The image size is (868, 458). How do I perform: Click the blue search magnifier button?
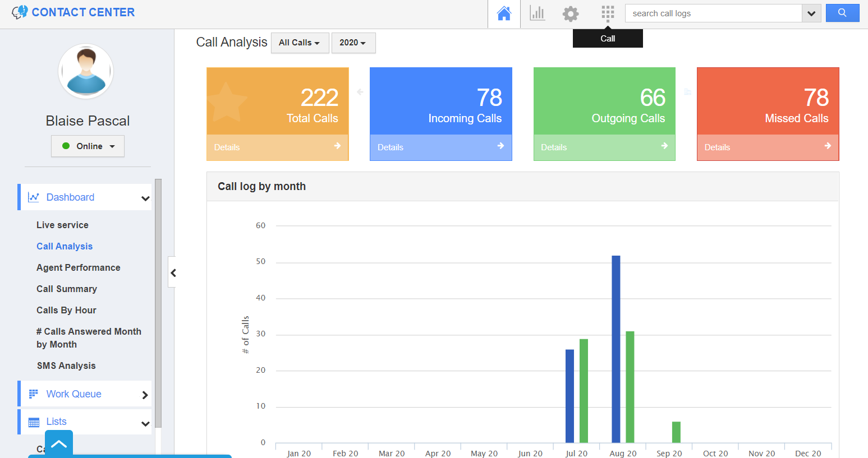point(842,13)
